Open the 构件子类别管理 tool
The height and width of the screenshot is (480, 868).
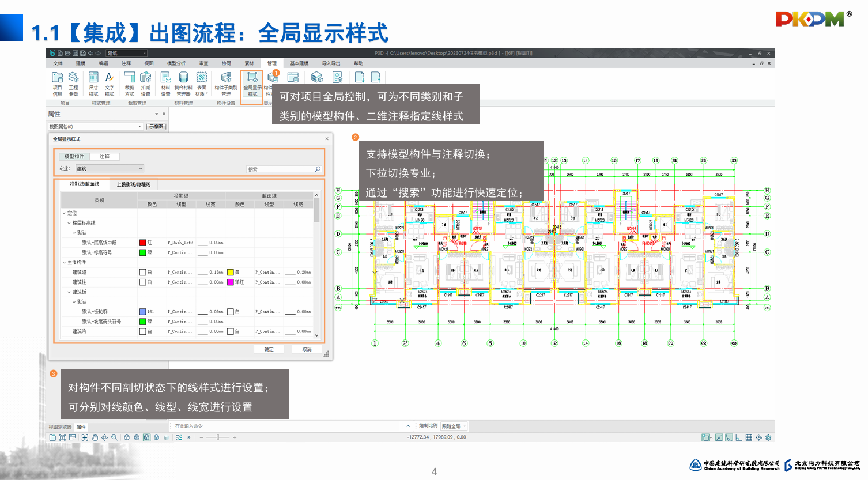coord(226,84)
